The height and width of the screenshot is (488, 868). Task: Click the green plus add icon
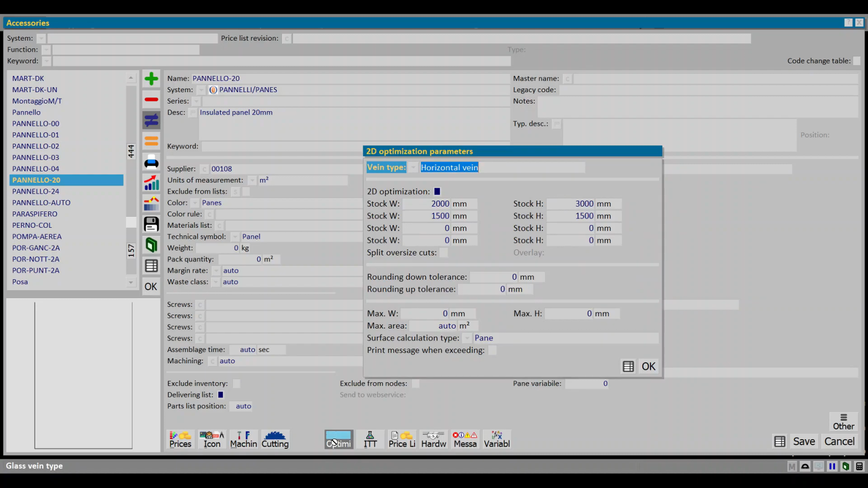(x=151, y=79)
